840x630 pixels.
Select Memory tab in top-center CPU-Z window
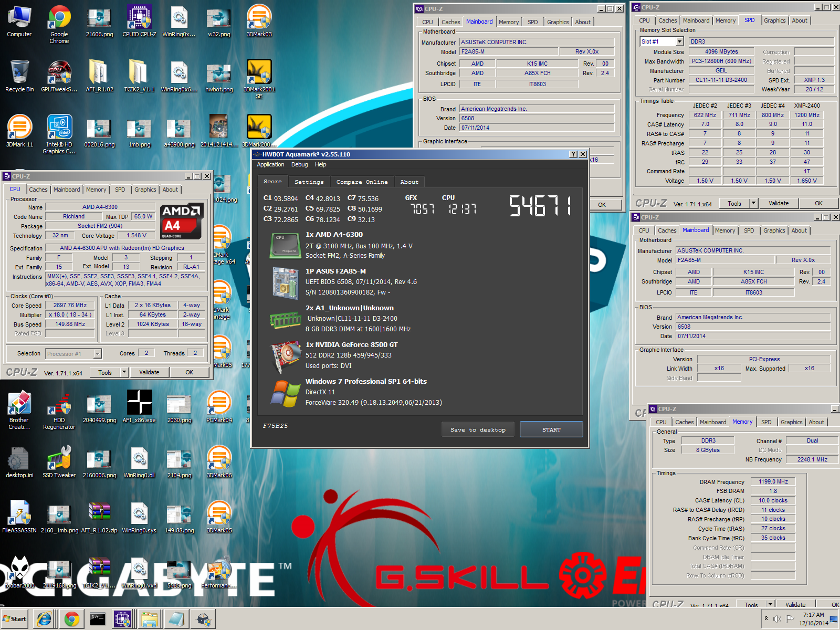509,22
